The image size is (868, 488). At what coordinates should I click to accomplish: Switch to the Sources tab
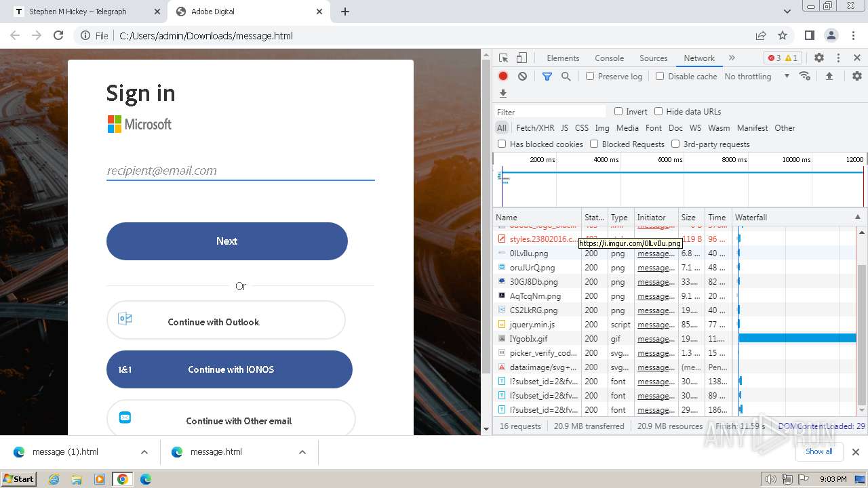pos(654,58)
